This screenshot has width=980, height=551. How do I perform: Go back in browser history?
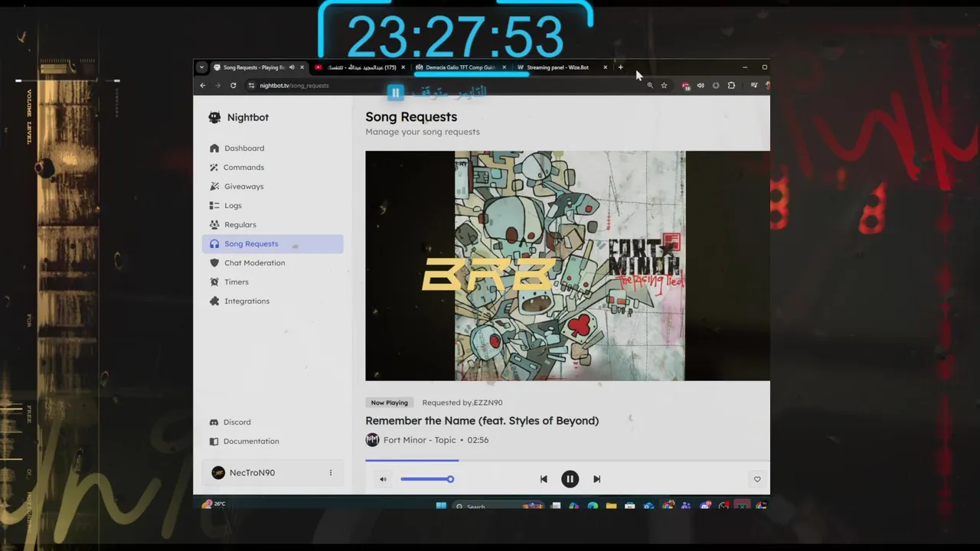(x=203, y=86)
